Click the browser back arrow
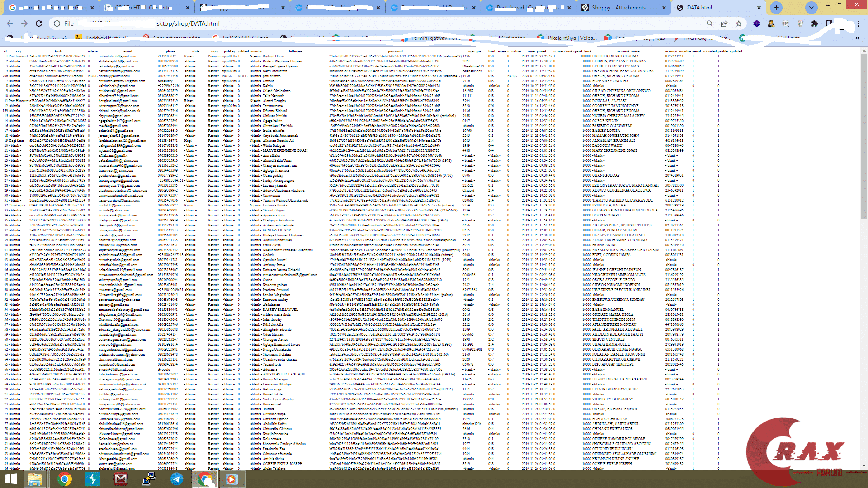Screen dimensions: 868x488 tap(10, 23)
